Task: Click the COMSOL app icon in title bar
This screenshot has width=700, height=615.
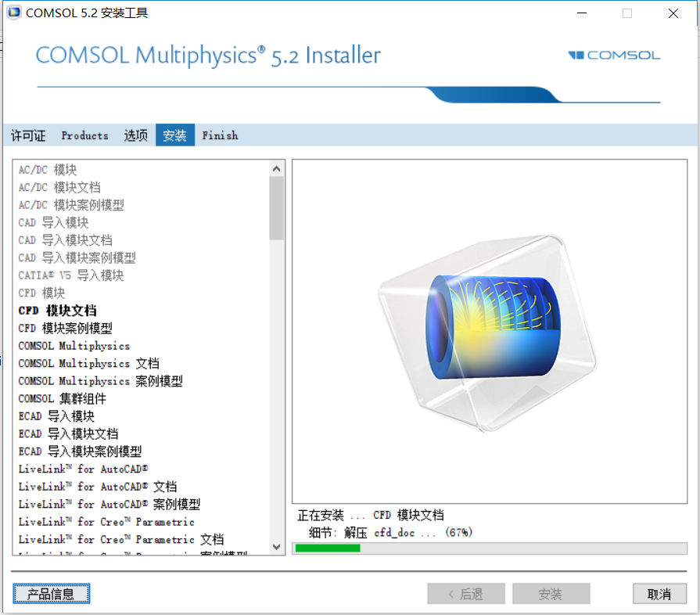Action: 14,13
